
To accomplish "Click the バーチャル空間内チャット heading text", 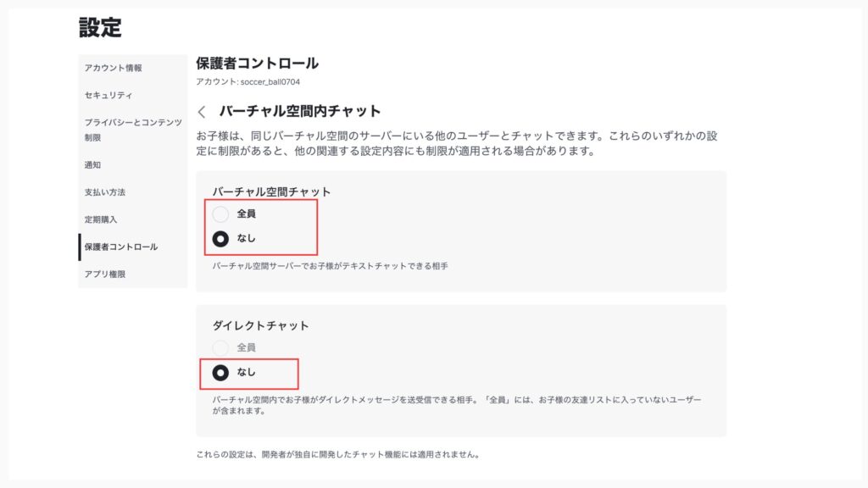I will [300, 111].
